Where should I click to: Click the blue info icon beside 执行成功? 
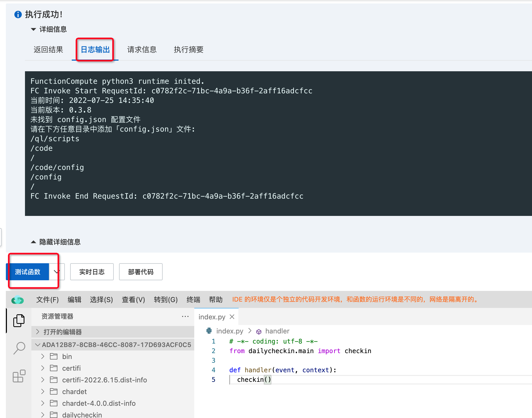pyautogui.click(x=18, y=14)
